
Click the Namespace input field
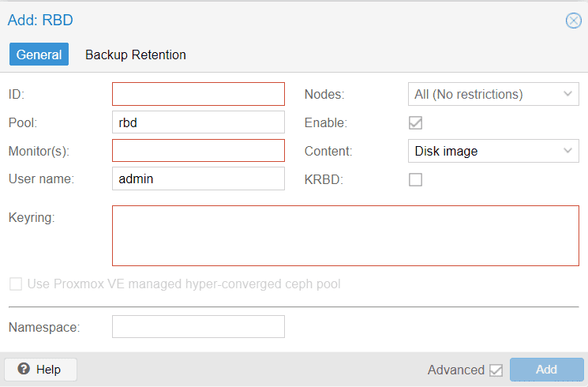198,326
